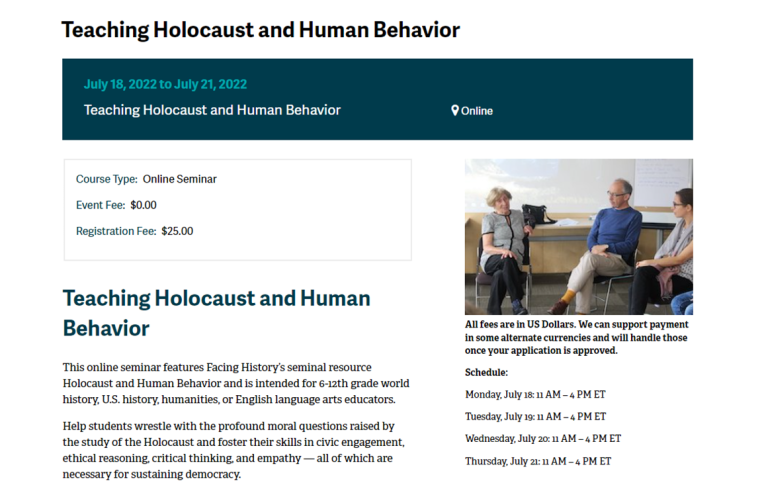Click the Online location text
The image size is (762, 487).
click(477, 111)
